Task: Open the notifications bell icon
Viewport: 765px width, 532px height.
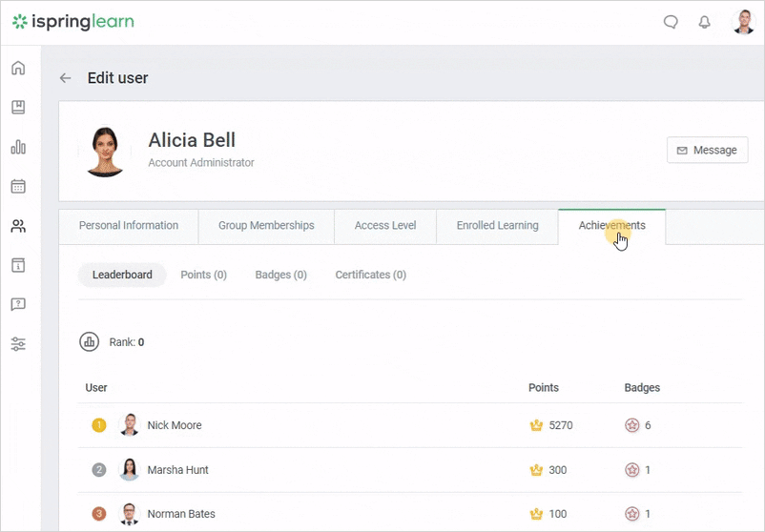Action: click(705, 22)
